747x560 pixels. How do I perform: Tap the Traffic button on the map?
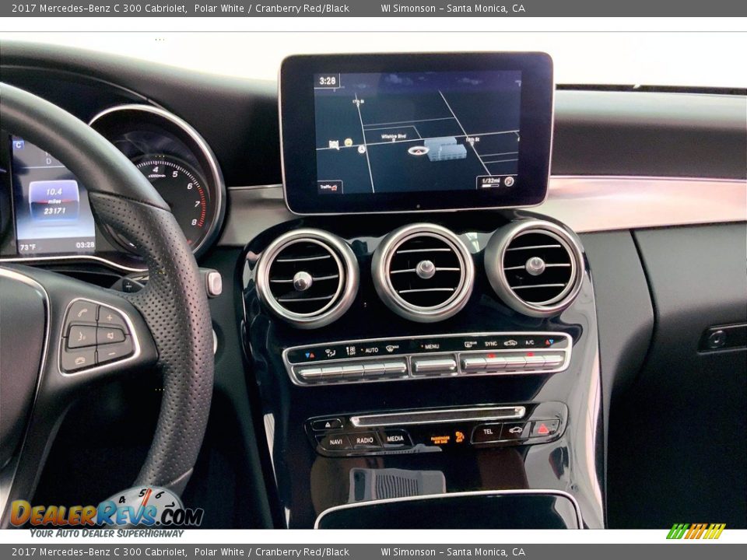329,187
